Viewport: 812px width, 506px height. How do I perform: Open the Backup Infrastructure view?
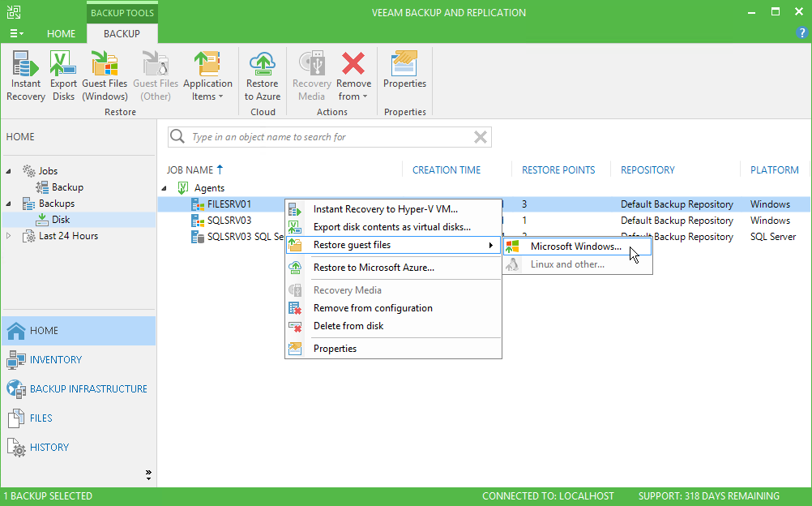[79, 389]
